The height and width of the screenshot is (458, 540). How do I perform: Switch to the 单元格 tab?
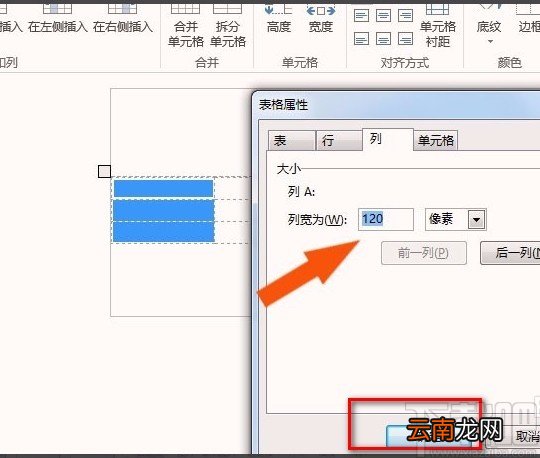click(435, 140)
